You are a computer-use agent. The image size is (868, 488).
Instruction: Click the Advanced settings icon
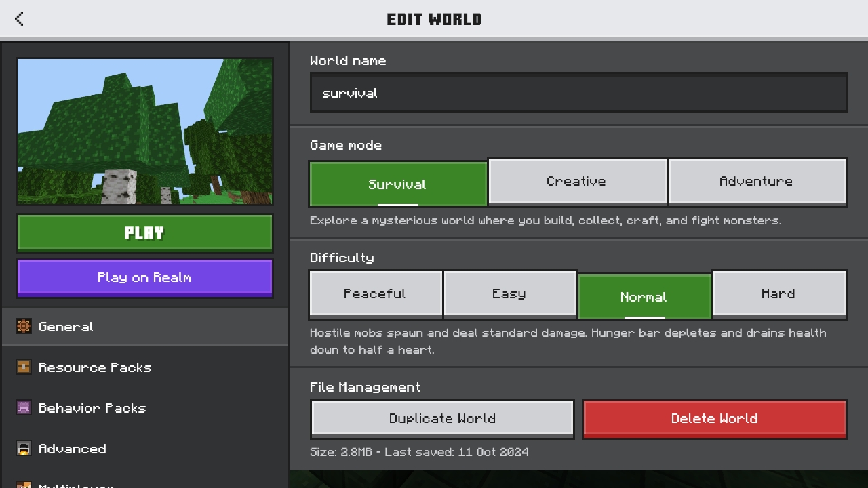(x=24, y=449)
